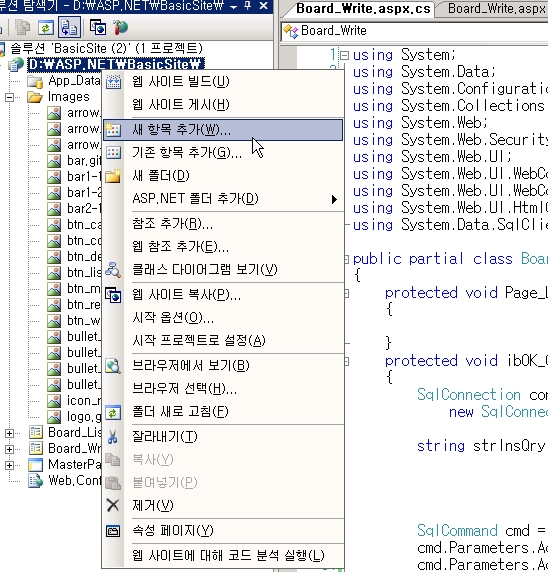Screen dimensions: 548x572
Task: Switch to Board_Write.aspx.cs tab
Action: 363,8
